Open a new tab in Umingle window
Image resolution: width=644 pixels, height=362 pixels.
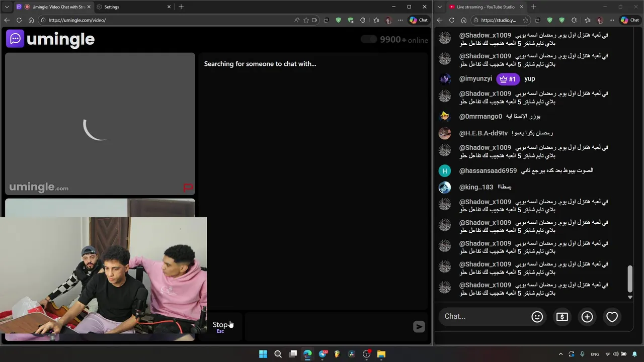point(181,7)
